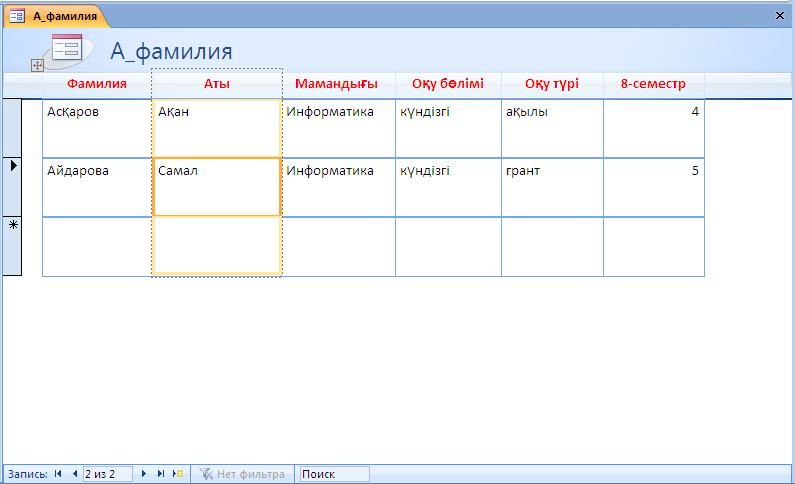Click the Поиск search box
Image resolution: width=795 pixels, height=484 pixels.
335,474
